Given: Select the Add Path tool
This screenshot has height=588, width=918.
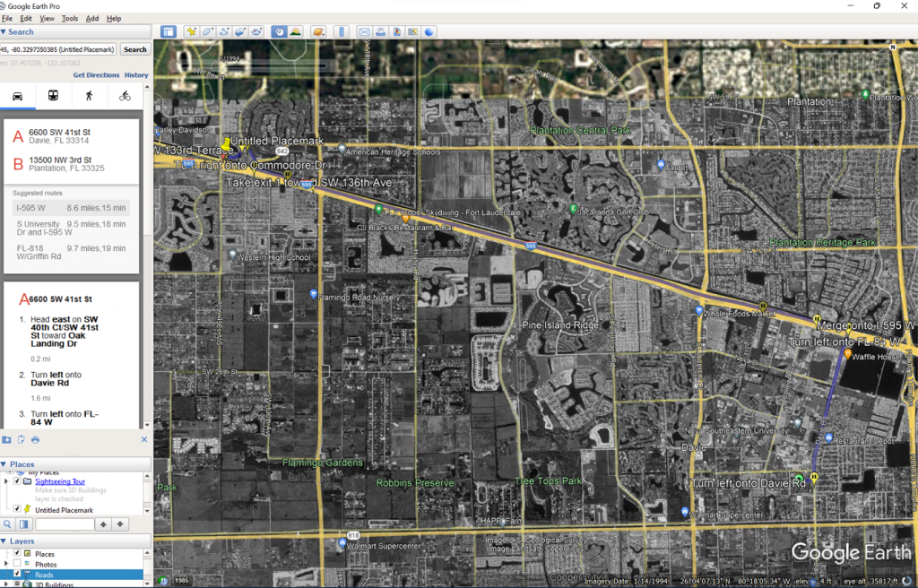Looking at the screenshot, I should coord(224,31).
